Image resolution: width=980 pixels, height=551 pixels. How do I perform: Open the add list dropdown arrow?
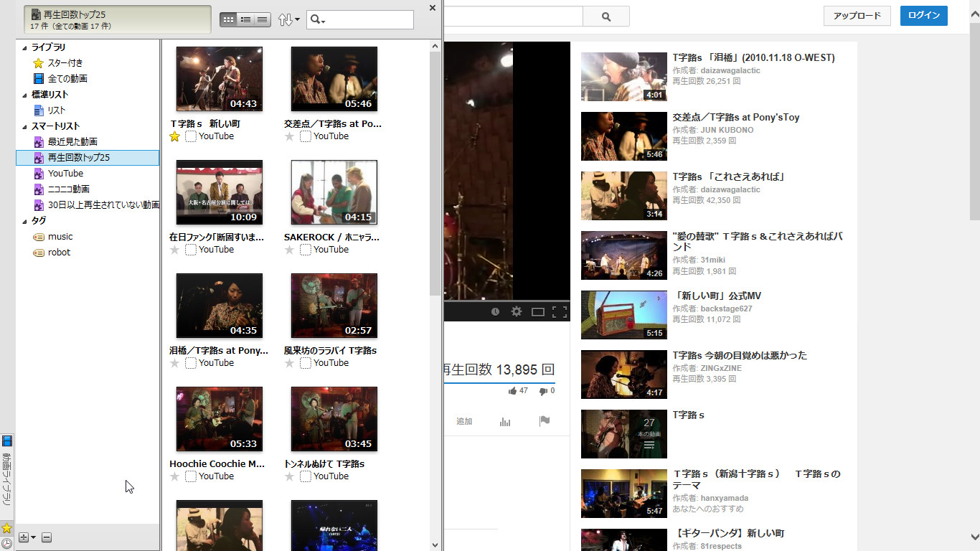(33, 537)
